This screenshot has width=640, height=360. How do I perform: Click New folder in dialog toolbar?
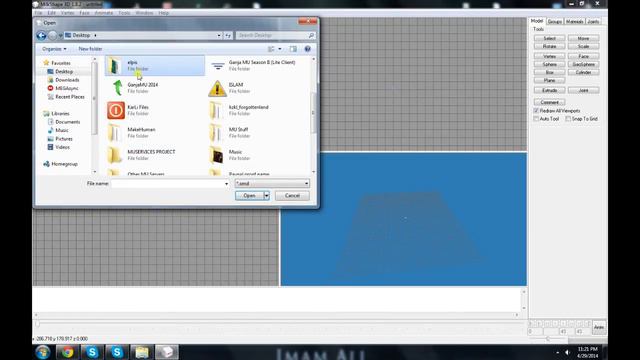point(90,49)
